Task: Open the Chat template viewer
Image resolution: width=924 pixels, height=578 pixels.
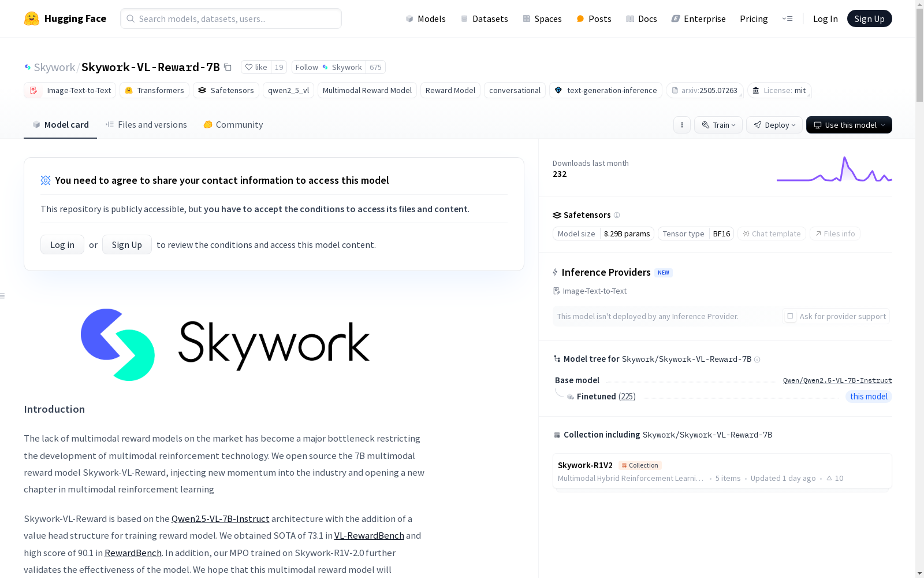Action: pyautogui.click(x=772, y=234)
